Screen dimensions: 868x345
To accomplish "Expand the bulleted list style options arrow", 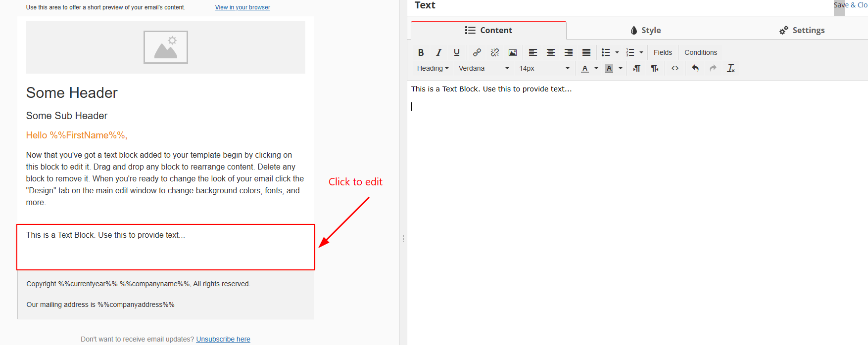I will click(x=617, y=52).
